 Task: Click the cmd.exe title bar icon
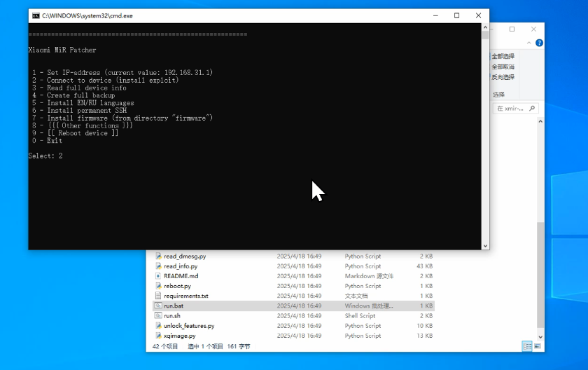[x=36, y=15]
